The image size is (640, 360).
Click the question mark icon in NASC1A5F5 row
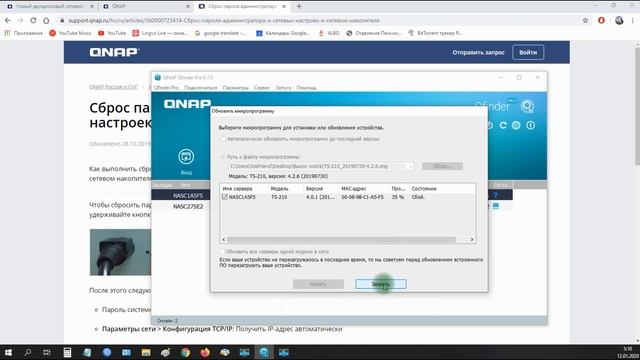[x=496, y=196]
